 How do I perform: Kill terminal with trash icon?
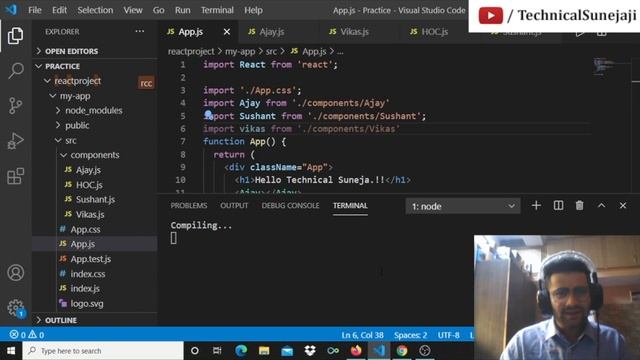click(579, 205)
